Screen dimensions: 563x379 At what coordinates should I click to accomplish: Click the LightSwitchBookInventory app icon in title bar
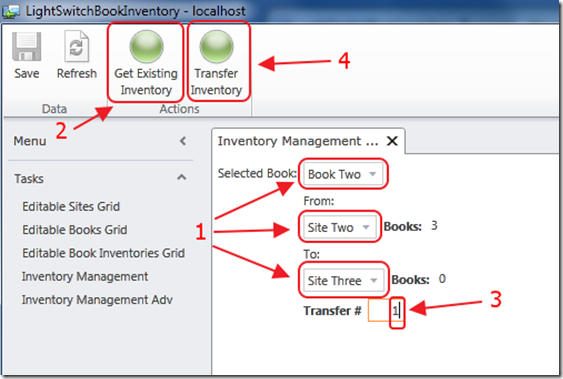11,11
